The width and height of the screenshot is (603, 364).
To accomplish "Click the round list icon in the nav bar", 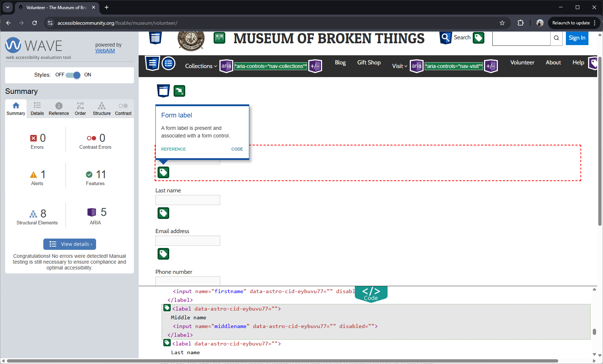I will (x=168, y=64).
